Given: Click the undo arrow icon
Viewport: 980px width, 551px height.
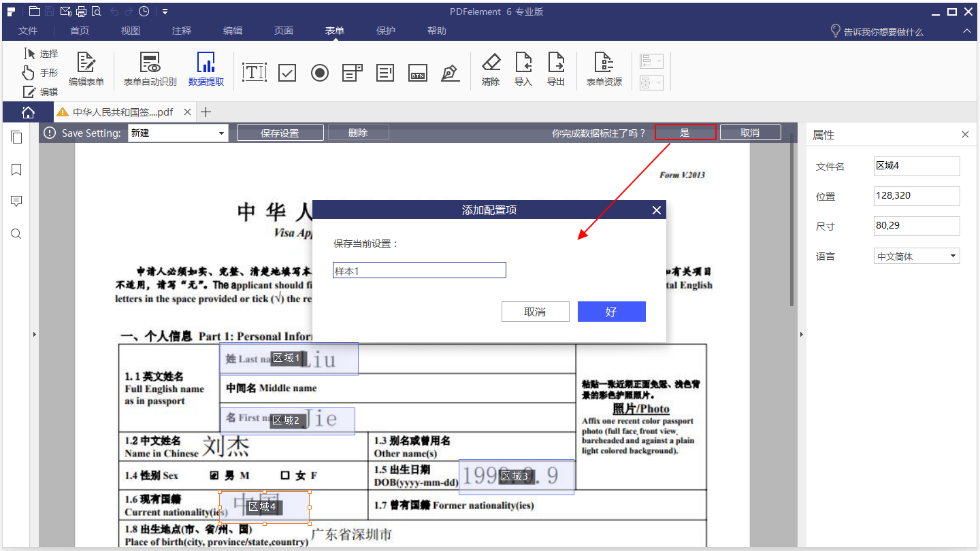Looking at the screenshot, I should [114, 12].
